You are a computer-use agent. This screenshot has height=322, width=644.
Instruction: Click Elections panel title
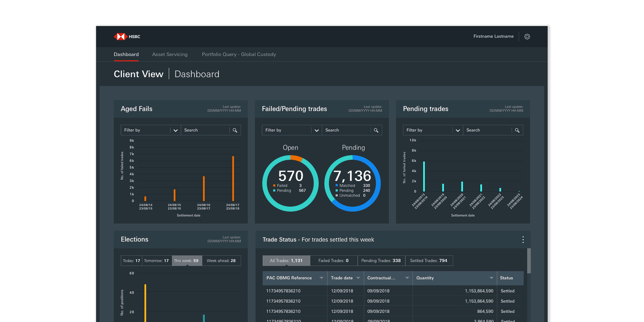tap(134, 239)
